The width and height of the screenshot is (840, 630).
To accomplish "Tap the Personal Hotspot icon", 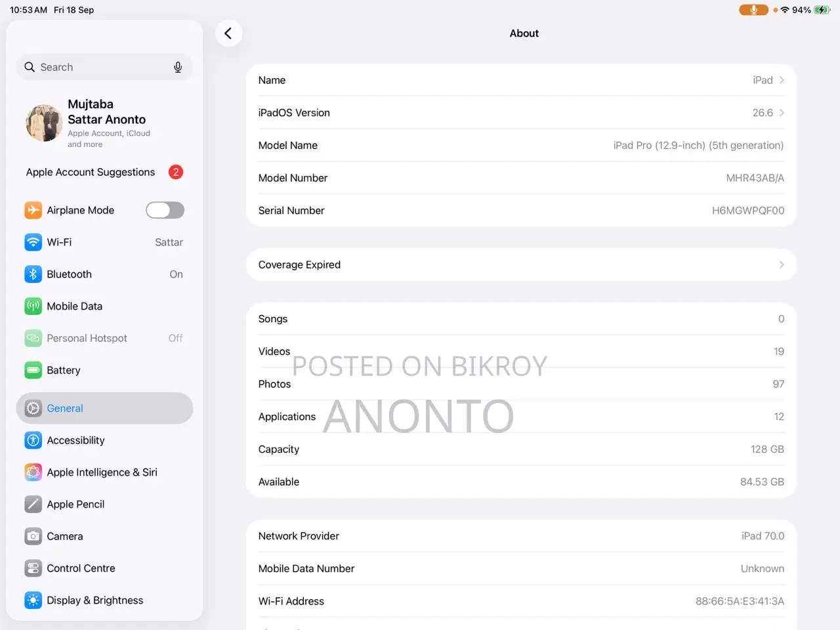I will point(33,338).
